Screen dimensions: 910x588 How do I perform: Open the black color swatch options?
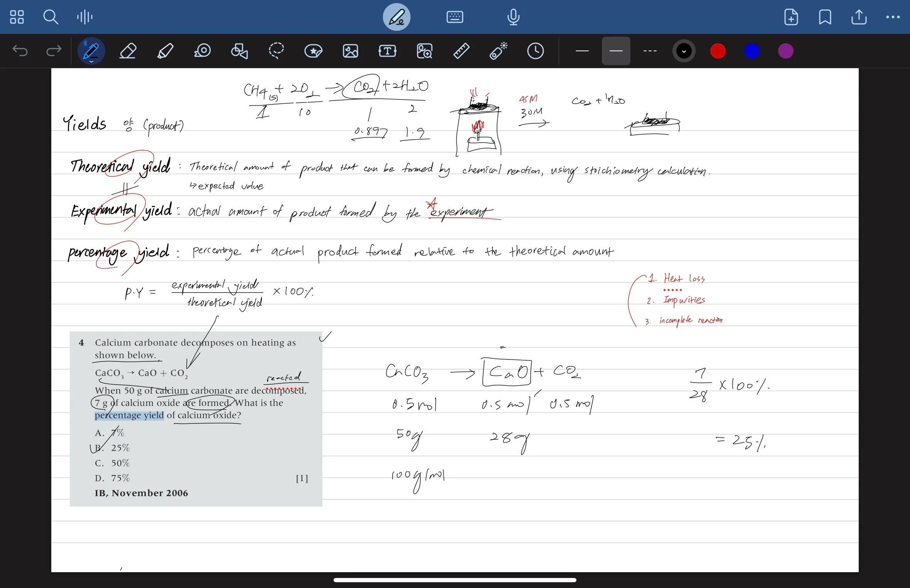pyautogui.click(x=684, y=51)
